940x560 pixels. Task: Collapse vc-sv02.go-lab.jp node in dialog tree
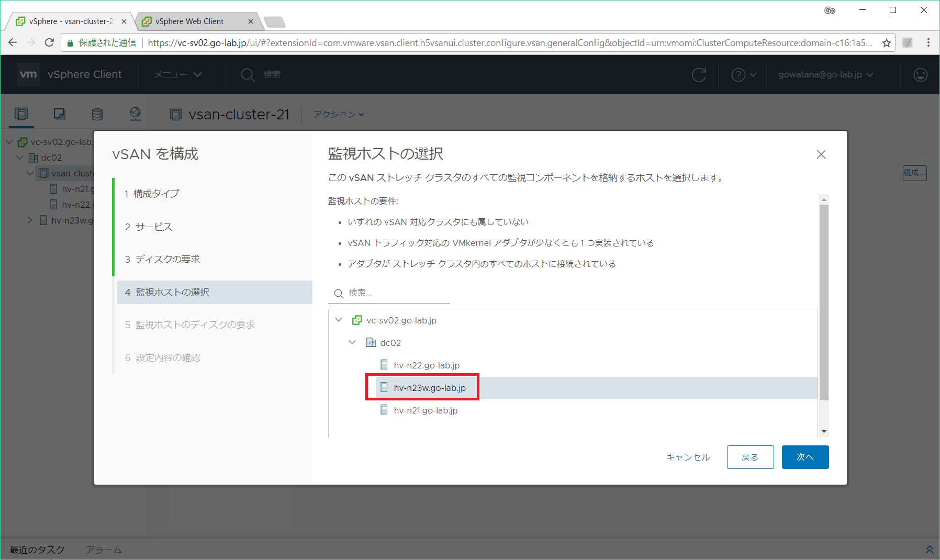click(339, 320)
